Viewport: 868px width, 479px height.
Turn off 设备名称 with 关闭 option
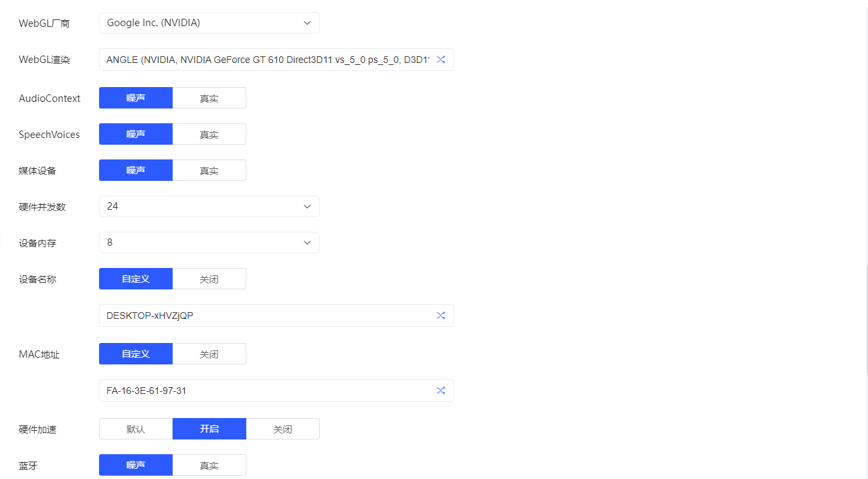(209, 279)
